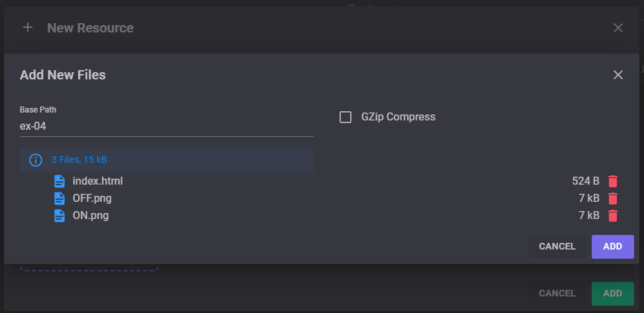Select the index.html file name

click(98, 181)
